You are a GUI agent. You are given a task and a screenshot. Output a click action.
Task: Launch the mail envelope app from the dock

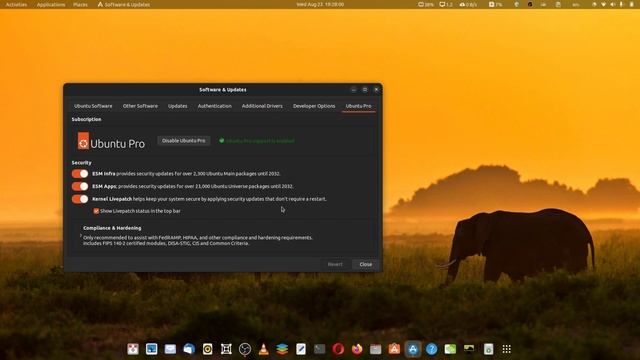tap(170, 349)
